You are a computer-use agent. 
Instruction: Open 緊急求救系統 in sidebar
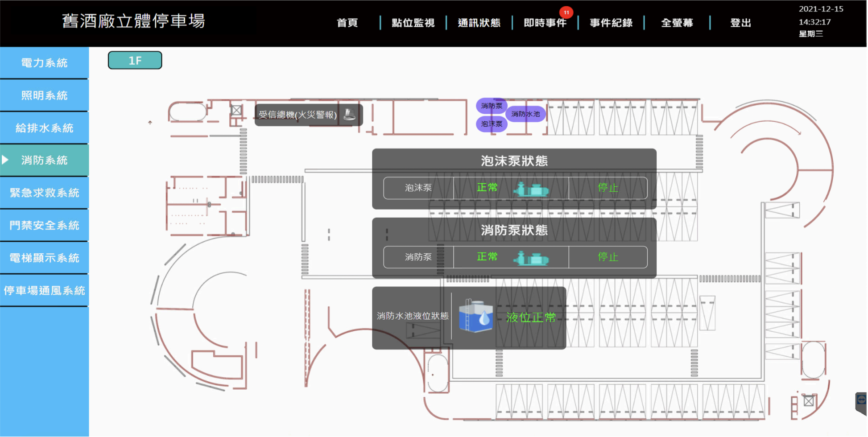pos(44,193)
